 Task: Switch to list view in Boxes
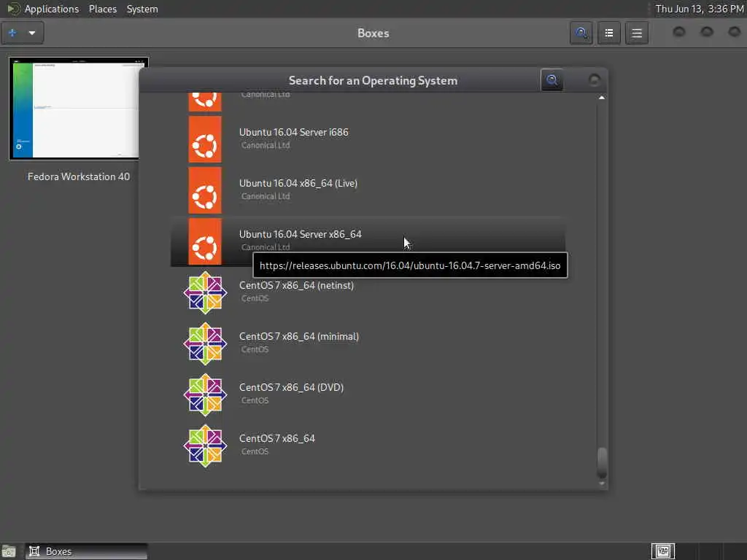click(x=609, y=33)
